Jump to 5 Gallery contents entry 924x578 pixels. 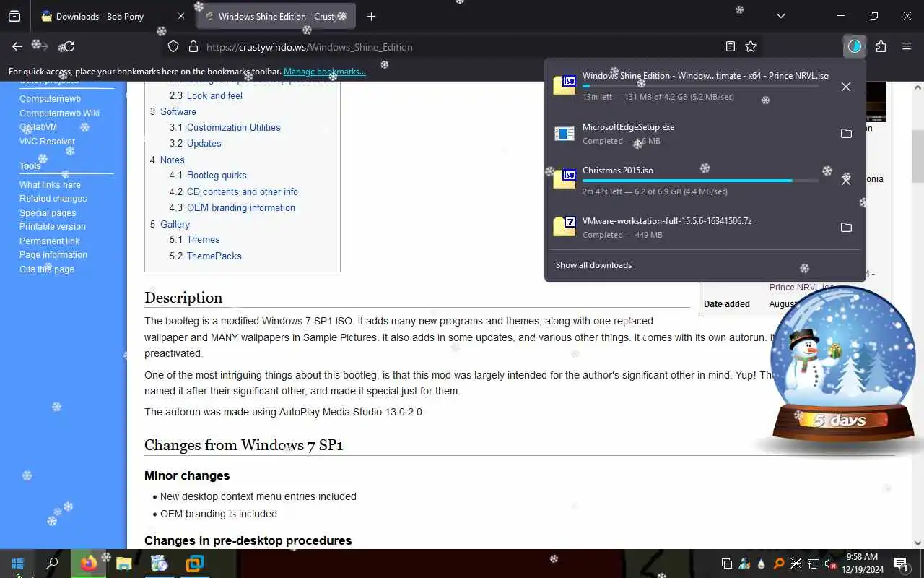click(170, 224)
